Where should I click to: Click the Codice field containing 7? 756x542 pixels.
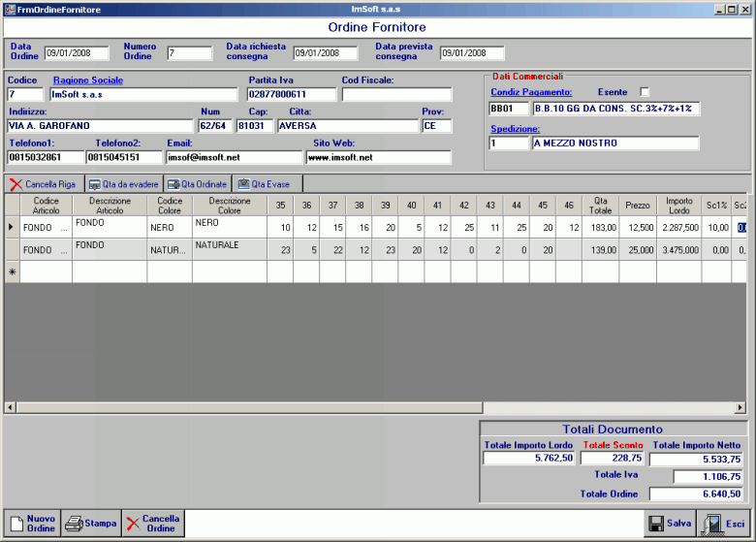[x=25, y=94]
